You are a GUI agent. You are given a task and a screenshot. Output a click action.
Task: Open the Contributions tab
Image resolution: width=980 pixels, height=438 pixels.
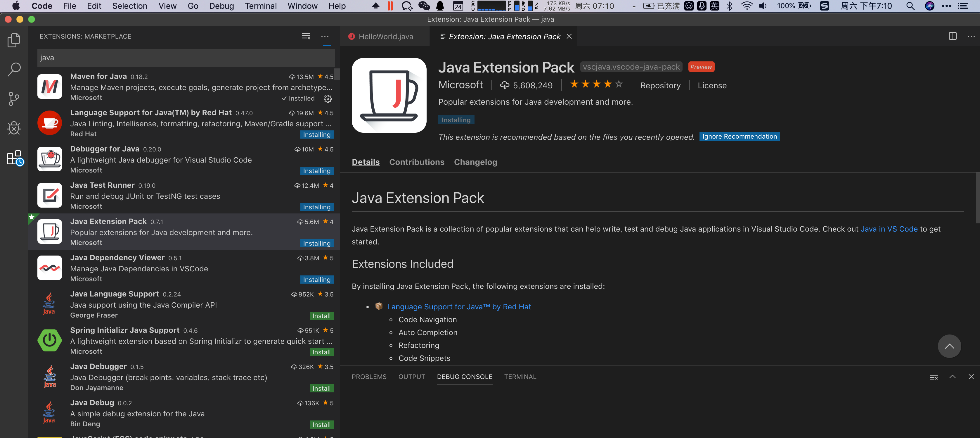coord(417,162)
